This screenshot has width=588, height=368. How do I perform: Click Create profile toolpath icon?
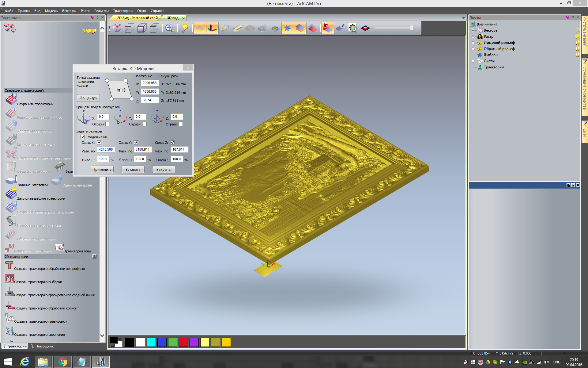click(x=9, y=265)
